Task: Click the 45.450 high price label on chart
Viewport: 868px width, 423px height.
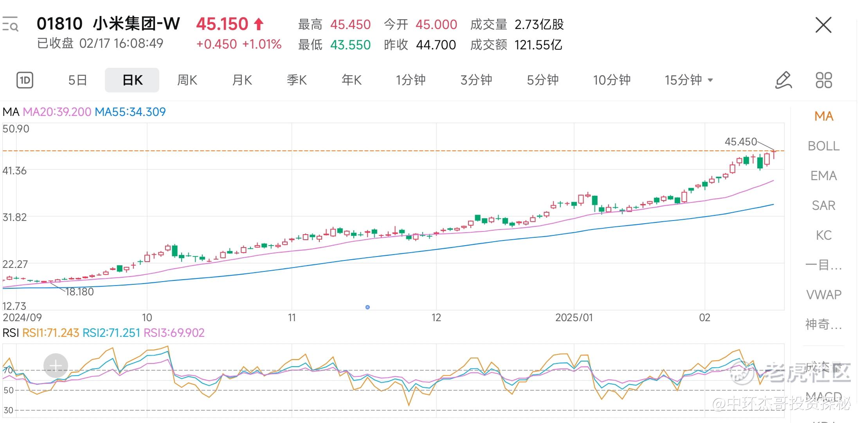Action: [741, 142]
